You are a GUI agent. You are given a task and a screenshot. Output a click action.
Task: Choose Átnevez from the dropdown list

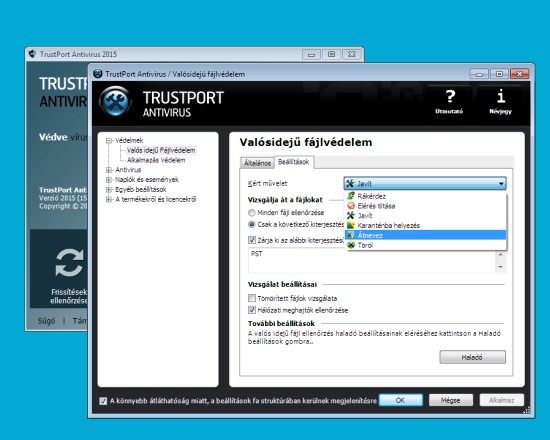(x=425, y=235)
